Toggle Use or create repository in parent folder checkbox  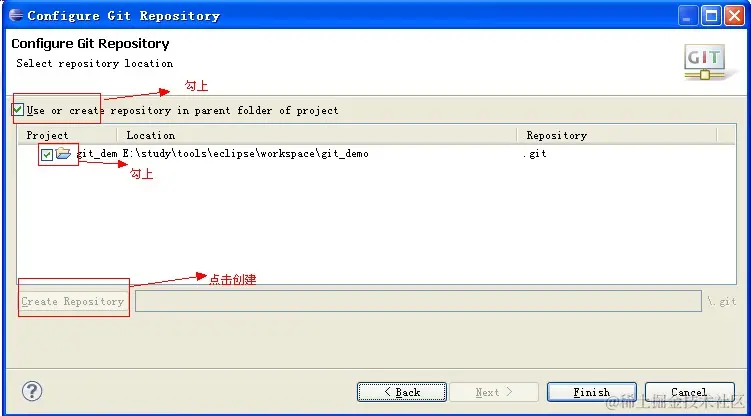(18, 110)
